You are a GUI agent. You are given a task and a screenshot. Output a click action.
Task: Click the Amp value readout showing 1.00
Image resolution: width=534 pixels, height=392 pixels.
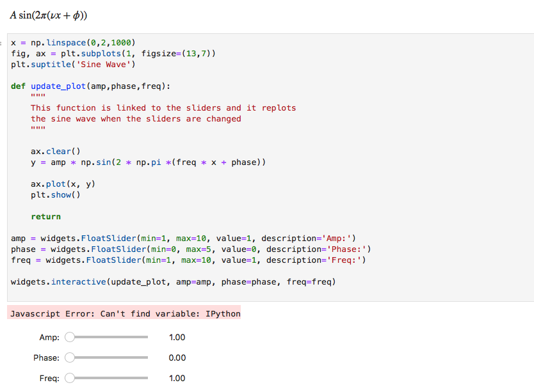177,337
